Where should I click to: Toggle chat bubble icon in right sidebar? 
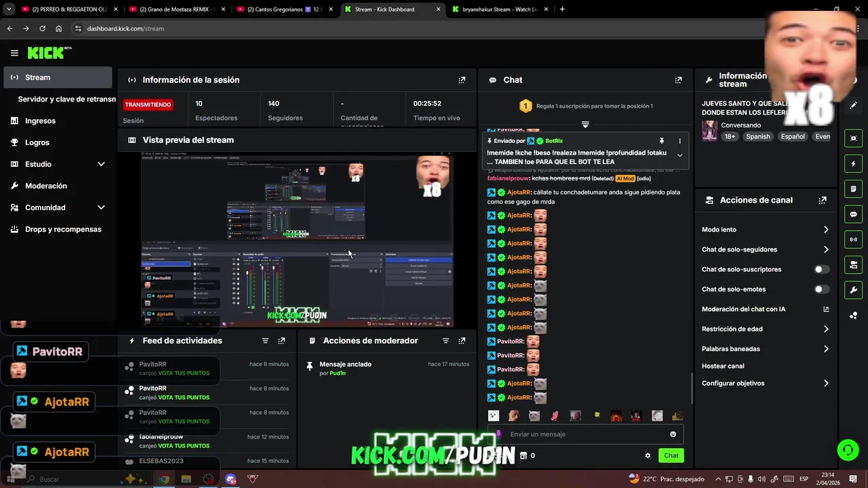click(x=853, y=214)
